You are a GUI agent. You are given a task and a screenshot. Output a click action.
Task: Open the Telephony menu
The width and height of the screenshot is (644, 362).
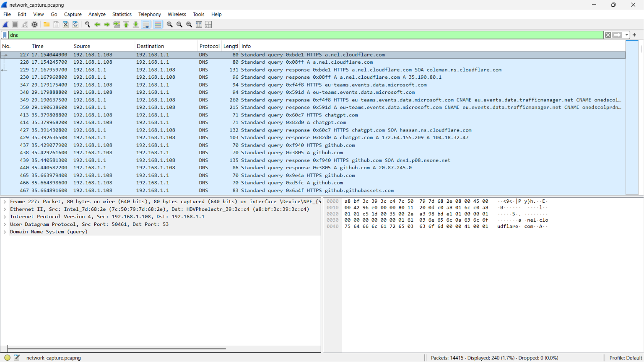(x=150, y=14)
